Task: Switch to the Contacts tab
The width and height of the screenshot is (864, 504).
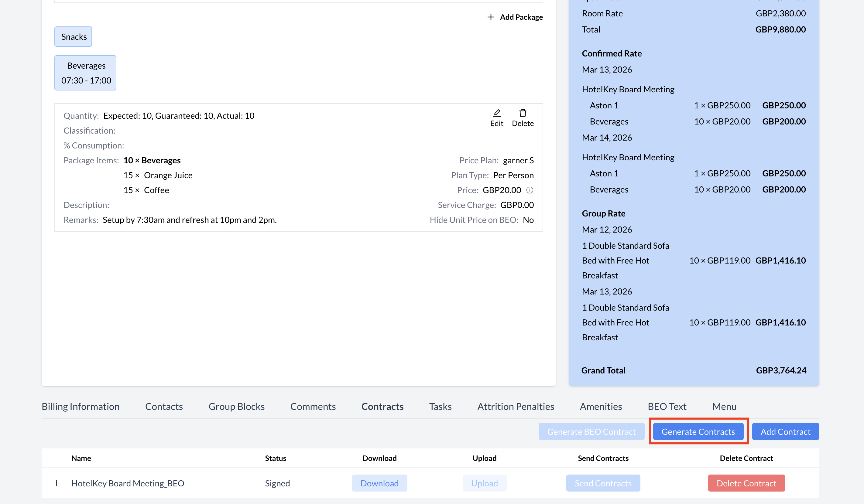Action: 164,406
